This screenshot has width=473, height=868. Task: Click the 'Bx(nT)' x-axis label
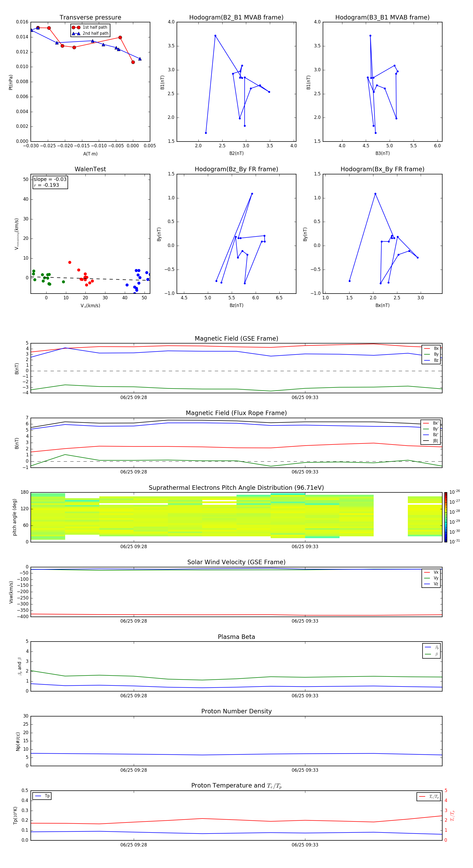tap(382, 305)
